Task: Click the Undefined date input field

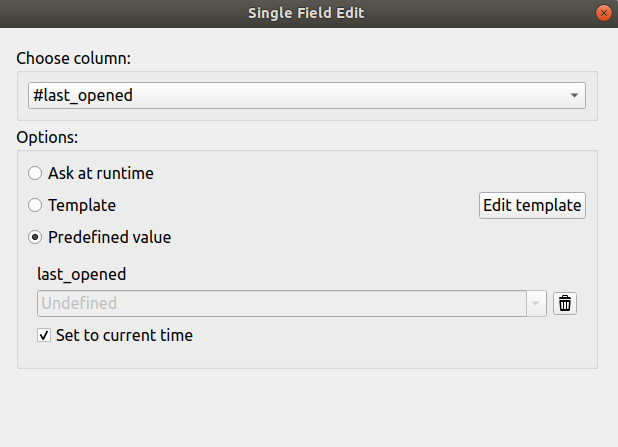Action: coord(280,303)
